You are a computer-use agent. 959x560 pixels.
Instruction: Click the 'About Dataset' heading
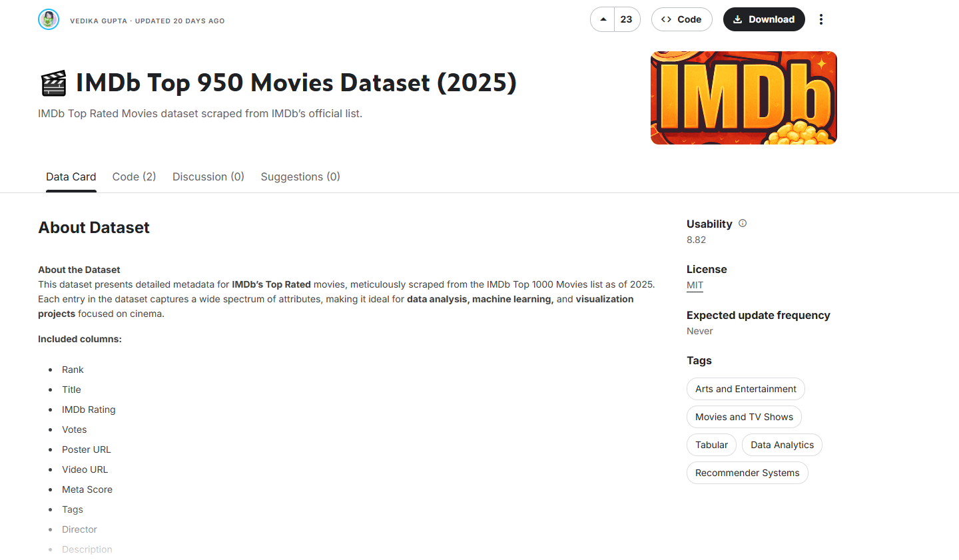click(94, 228)
